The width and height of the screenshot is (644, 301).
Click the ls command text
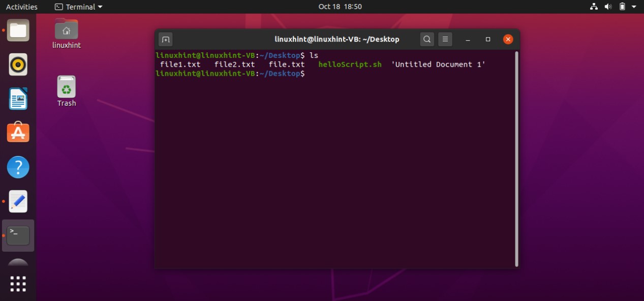coord(314,55)
